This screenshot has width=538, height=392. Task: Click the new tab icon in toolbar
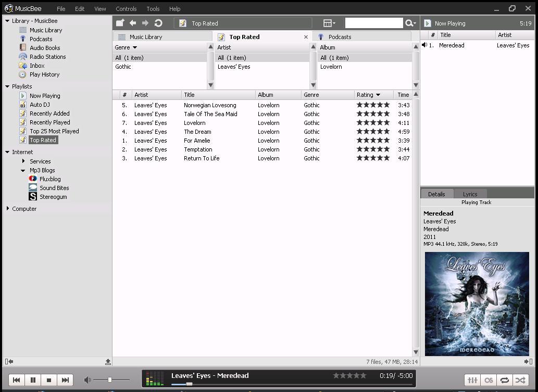coord(120,23)
